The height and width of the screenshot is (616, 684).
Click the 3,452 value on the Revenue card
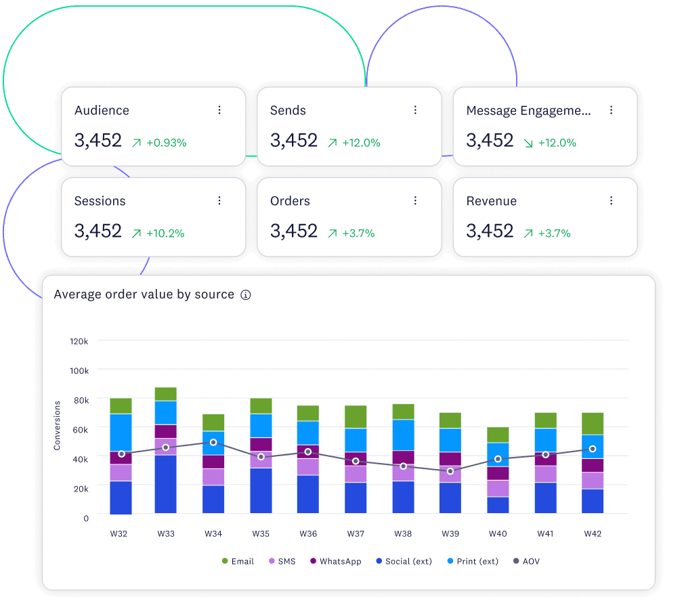coord(490,233)
